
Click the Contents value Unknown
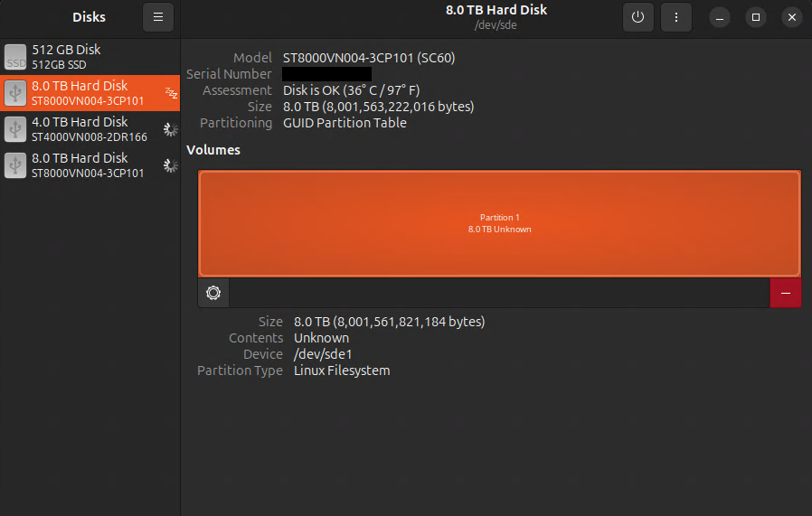click(322, 338)
